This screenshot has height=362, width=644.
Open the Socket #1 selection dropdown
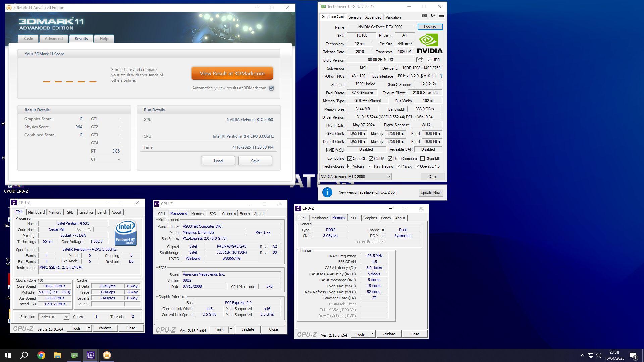(54, 317)
